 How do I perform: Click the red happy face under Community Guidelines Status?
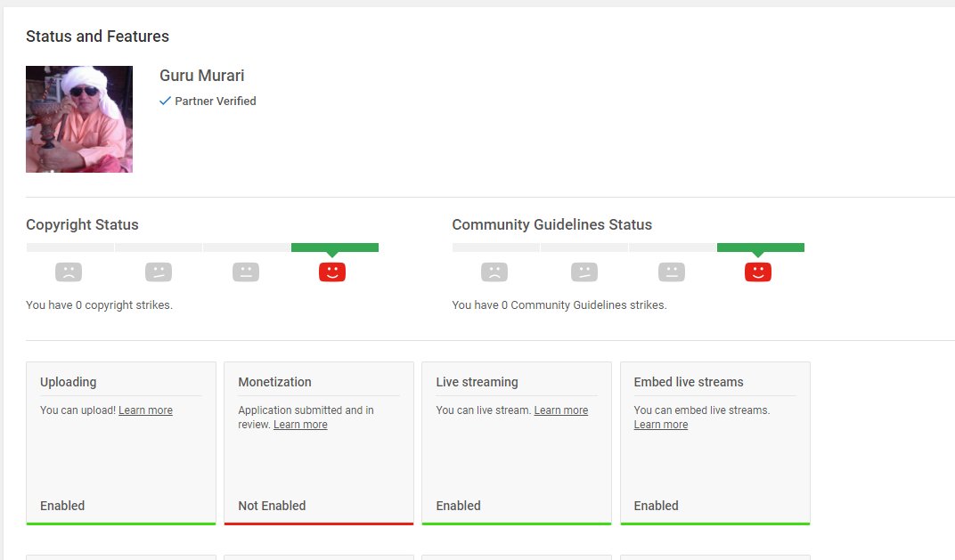757,272
